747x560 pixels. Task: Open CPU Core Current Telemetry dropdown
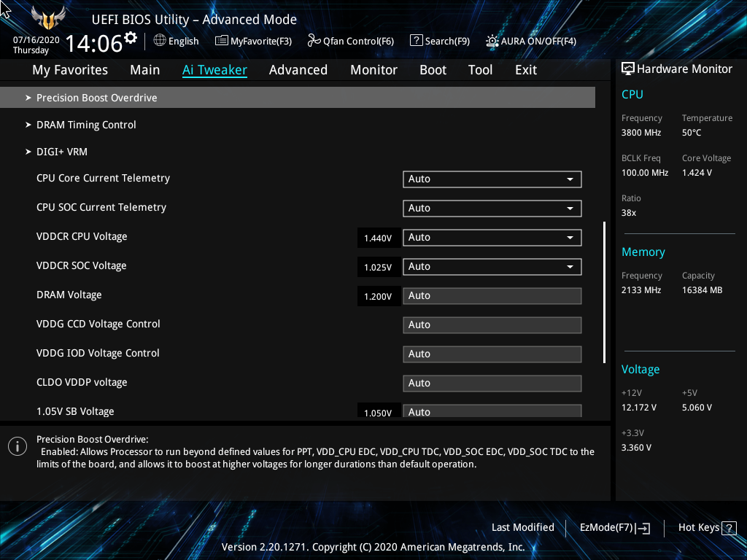tap(492, 179)
